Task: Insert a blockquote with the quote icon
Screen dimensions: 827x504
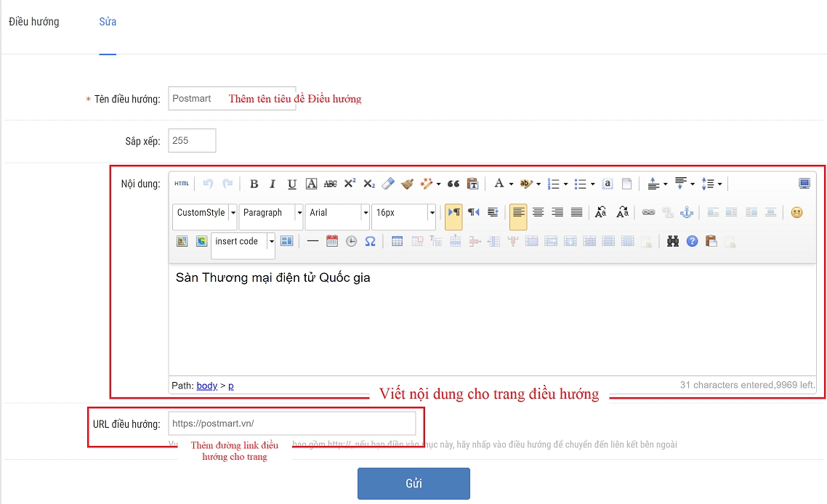Action: point(453,184)
